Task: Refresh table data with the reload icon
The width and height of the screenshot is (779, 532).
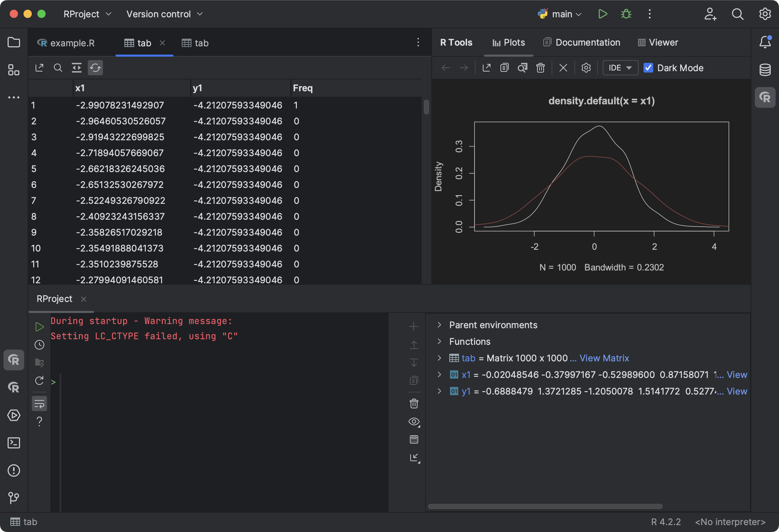Action: point(95,68)
